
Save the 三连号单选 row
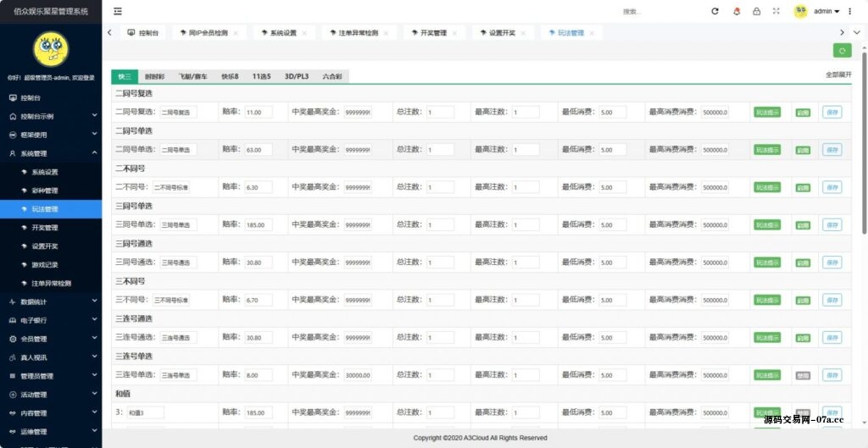(x=832, y=375)
